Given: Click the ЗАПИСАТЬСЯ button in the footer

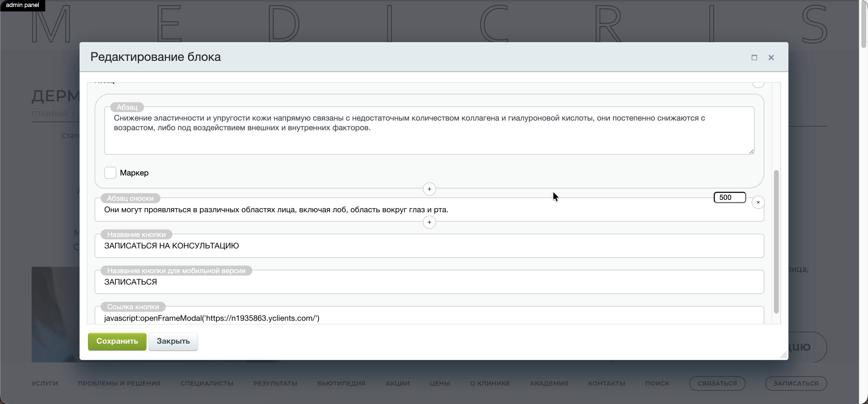Looking at the screenshot, I should [796, 384].
